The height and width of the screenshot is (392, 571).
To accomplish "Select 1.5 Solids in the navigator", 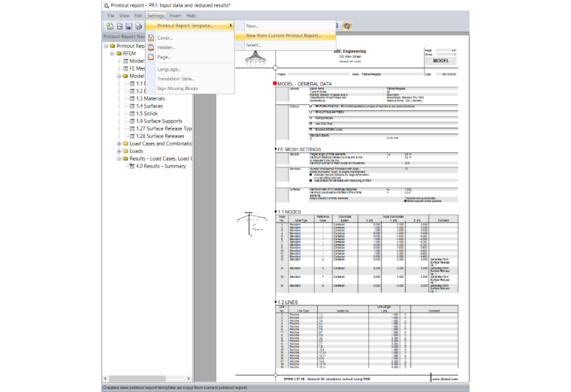I will click(147, 113).
